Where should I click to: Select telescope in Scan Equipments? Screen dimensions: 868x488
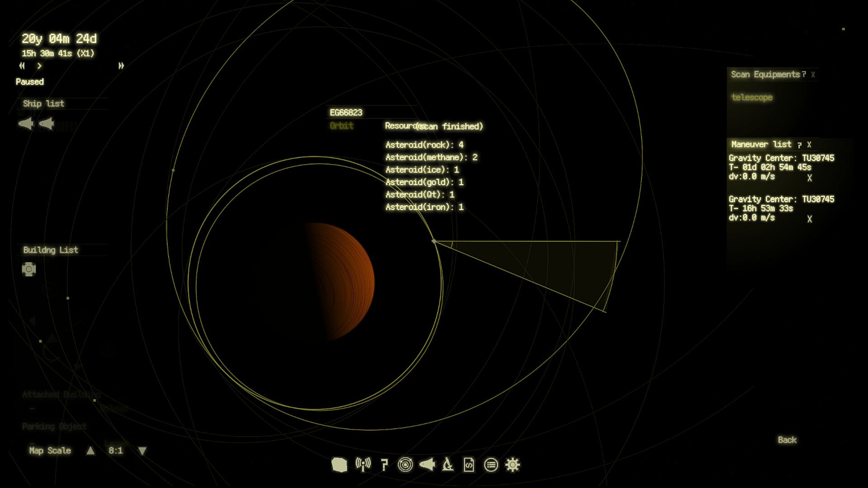click(751, 98)
